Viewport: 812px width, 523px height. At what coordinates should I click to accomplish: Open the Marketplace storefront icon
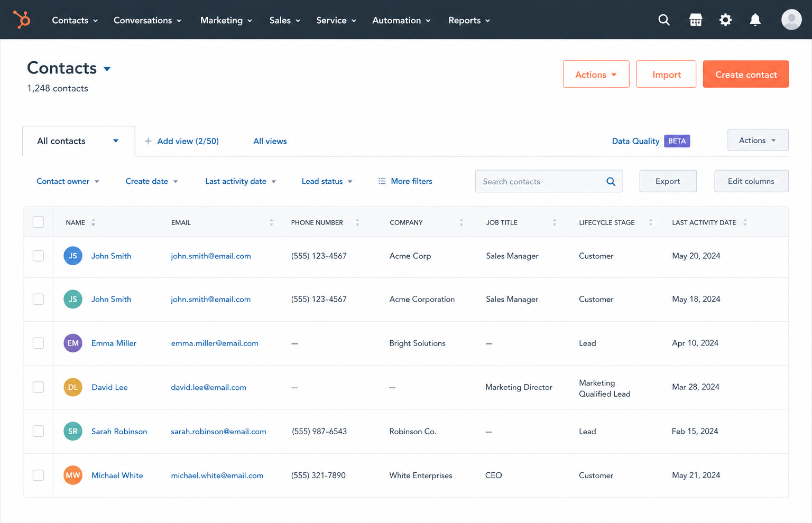point(696,20)
